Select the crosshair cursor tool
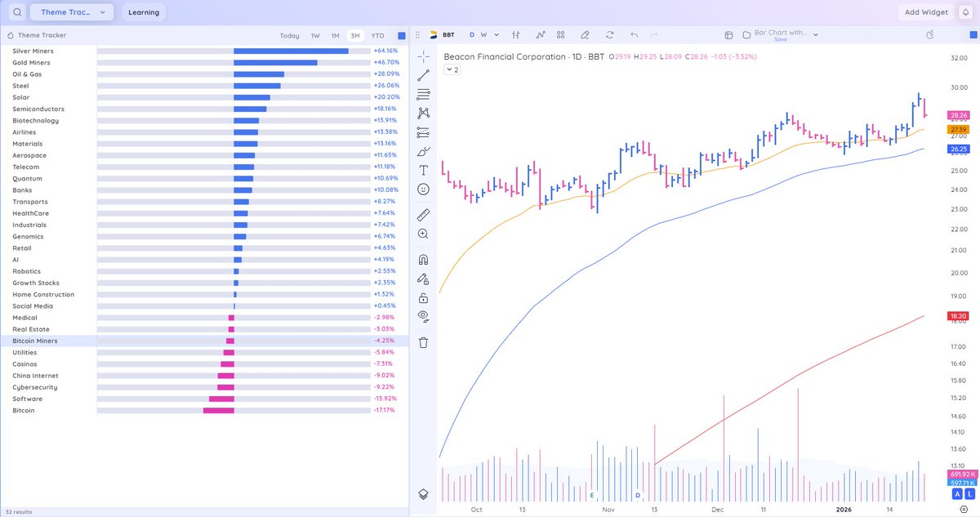Screen dimensions: 980x517 point(423,56)
